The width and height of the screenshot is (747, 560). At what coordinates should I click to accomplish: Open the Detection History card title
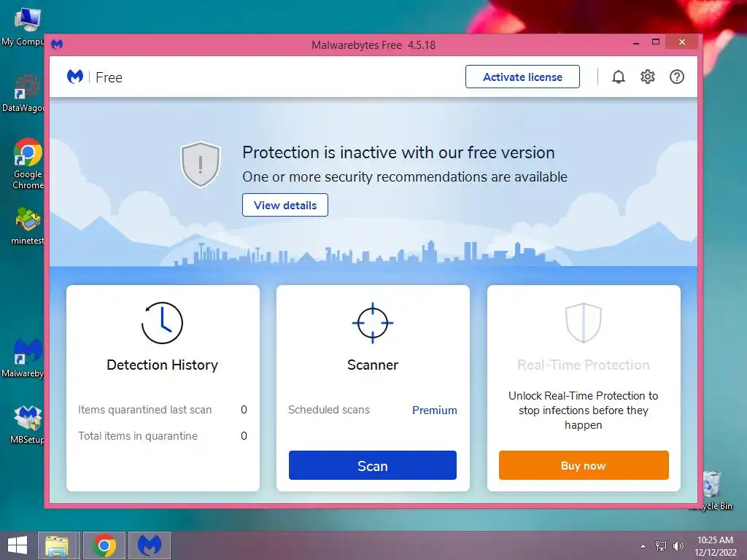click(163, 365)
